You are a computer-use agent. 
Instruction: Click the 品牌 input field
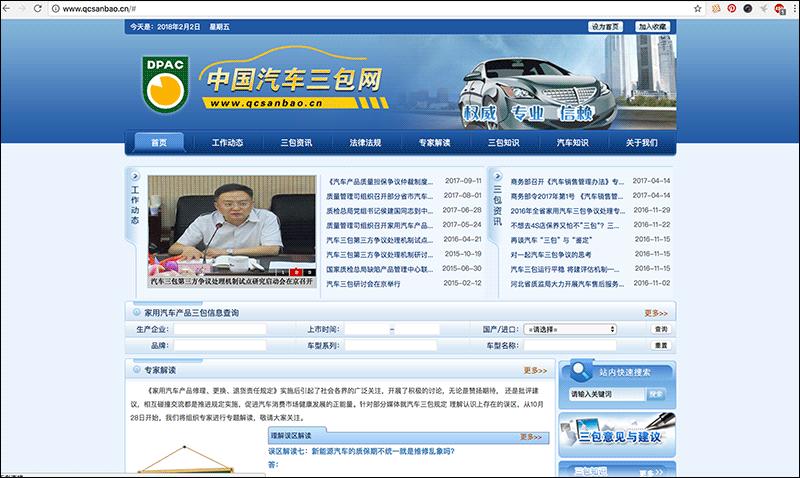[220, 345]
